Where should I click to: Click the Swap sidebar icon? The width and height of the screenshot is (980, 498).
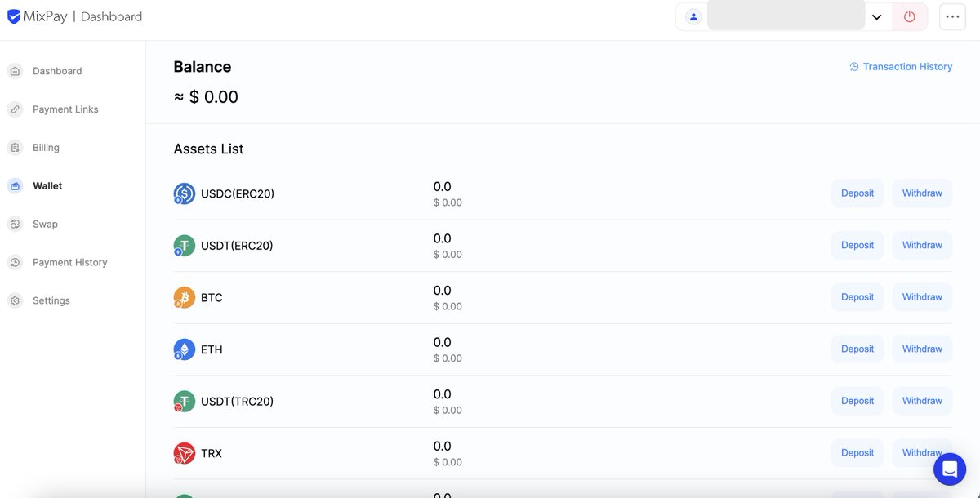[15, 224]
